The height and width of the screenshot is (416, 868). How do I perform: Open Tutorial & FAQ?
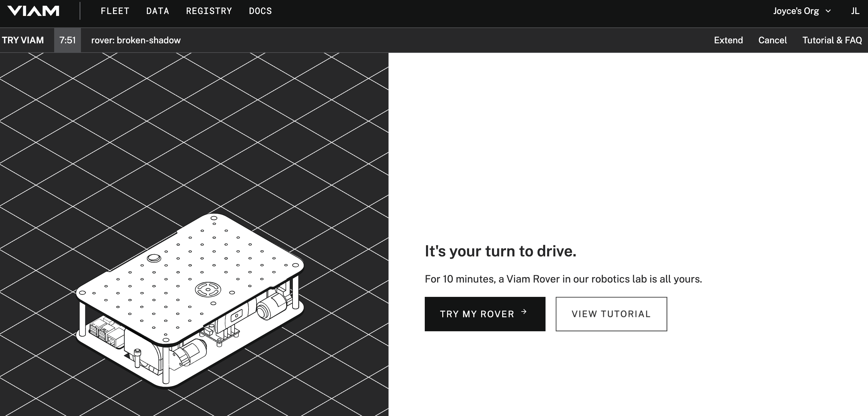tap(832, 40)
